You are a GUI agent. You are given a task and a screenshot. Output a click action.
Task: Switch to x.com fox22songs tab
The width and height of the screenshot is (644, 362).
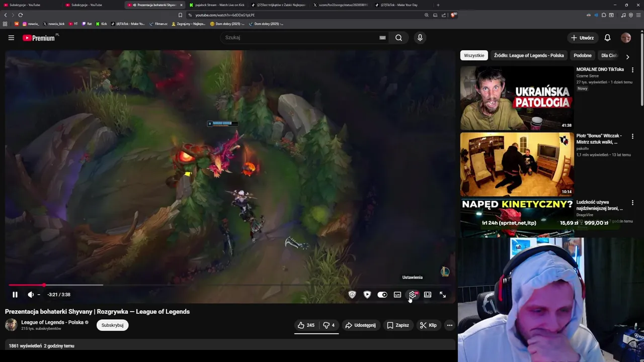341,5
